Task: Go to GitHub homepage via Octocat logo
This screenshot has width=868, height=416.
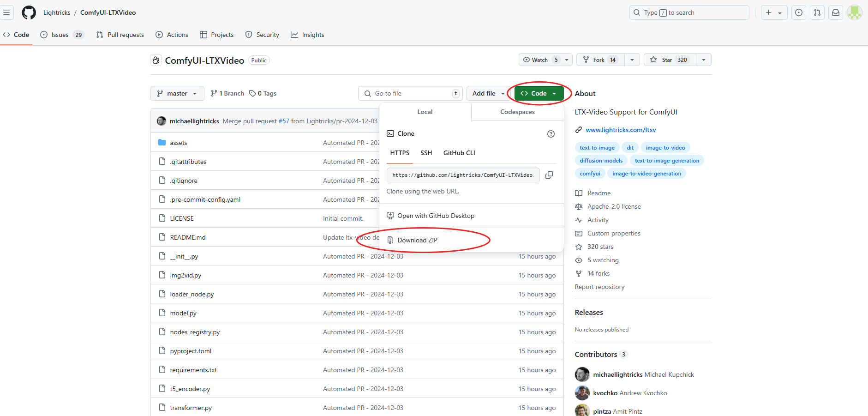Action: coord(29,12)
